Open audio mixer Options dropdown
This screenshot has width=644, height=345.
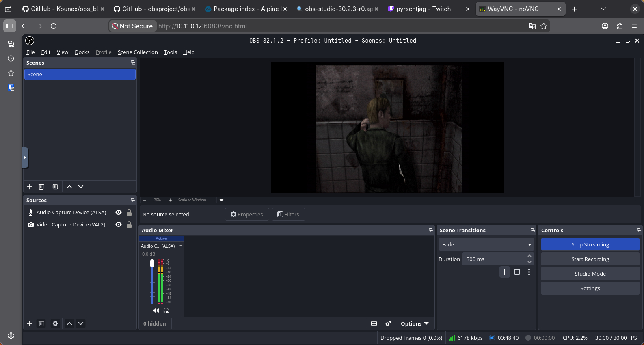pos(415,323)
